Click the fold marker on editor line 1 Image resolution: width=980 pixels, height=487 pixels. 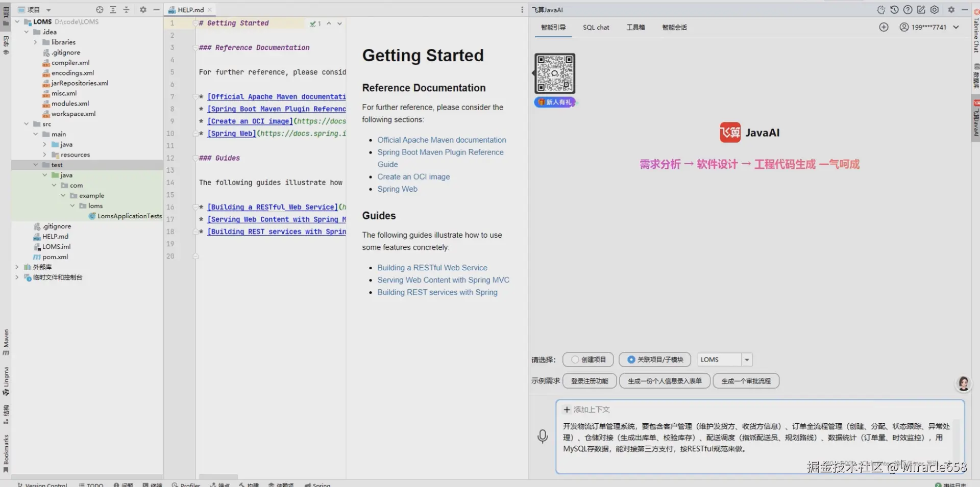tap(195, 23)
